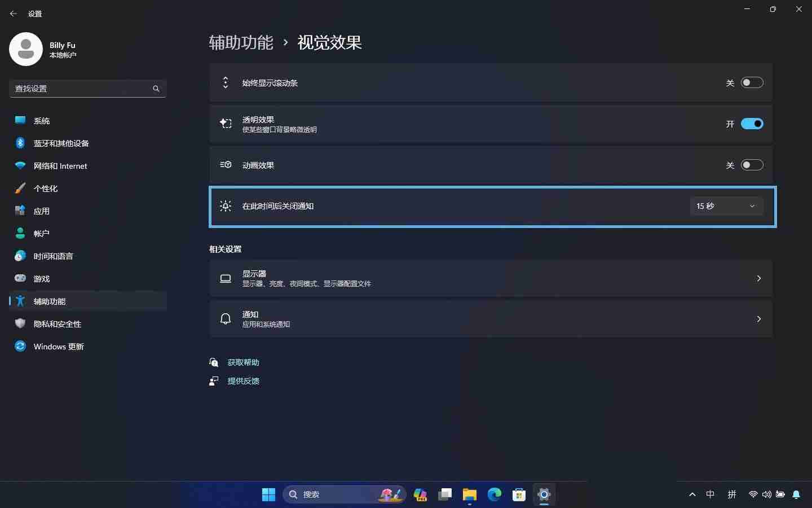812x508 pixels.
Task: Open the volume control in the tray
Action: (767, 494)
